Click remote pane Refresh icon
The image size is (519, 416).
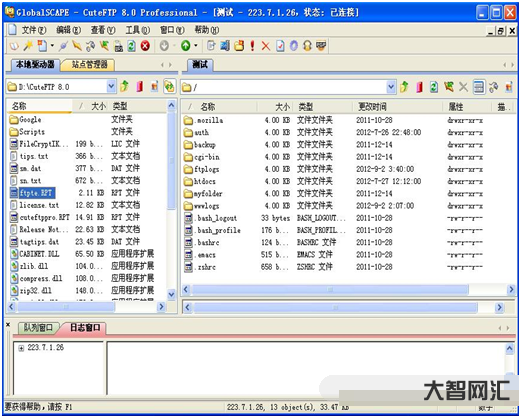434,87
